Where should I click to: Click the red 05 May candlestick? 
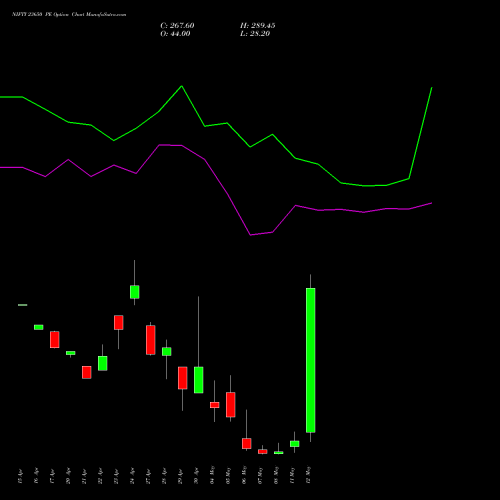click(x=231, y=405)
